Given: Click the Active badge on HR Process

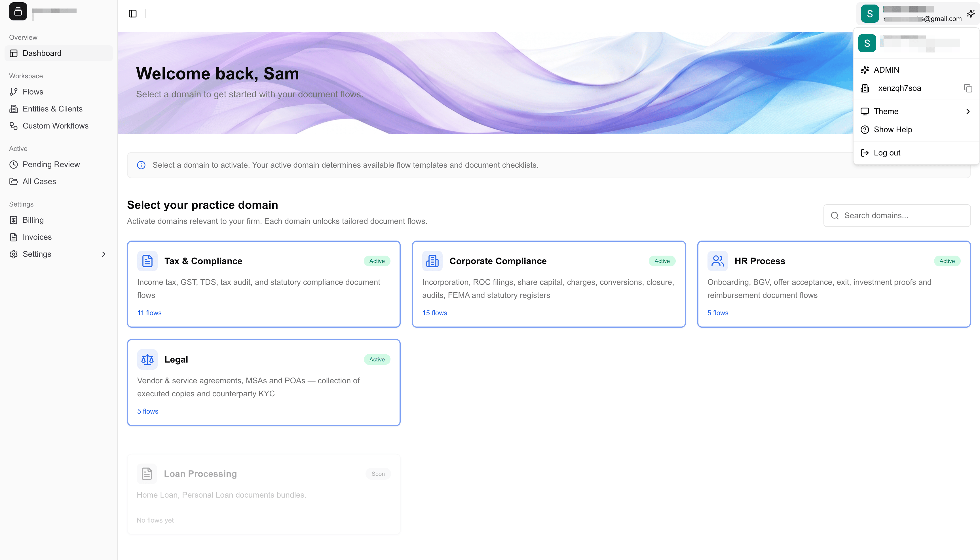Looking at the screenshot, I should pyautogui.click(x=947, y=261).
